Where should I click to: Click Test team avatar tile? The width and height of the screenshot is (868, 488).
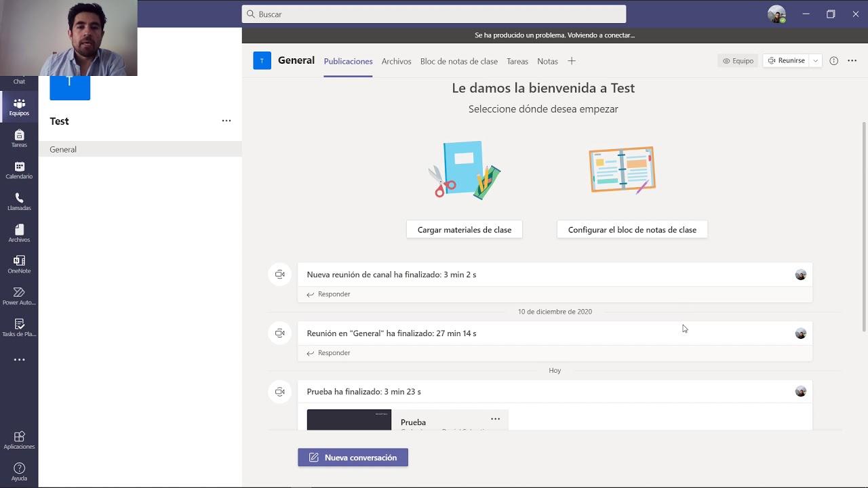(x=70, y=88)
